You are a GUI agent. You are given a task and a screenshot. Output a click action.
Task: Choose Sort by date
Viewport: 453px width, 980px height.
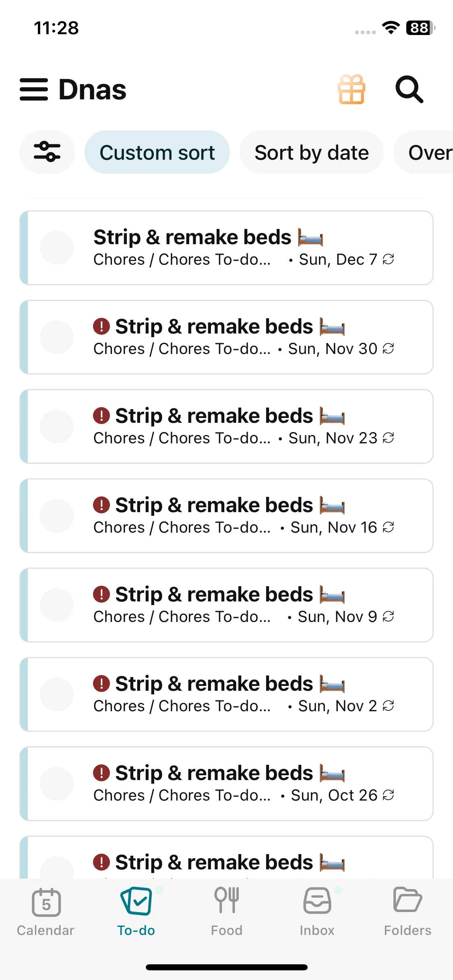point(311,152)
